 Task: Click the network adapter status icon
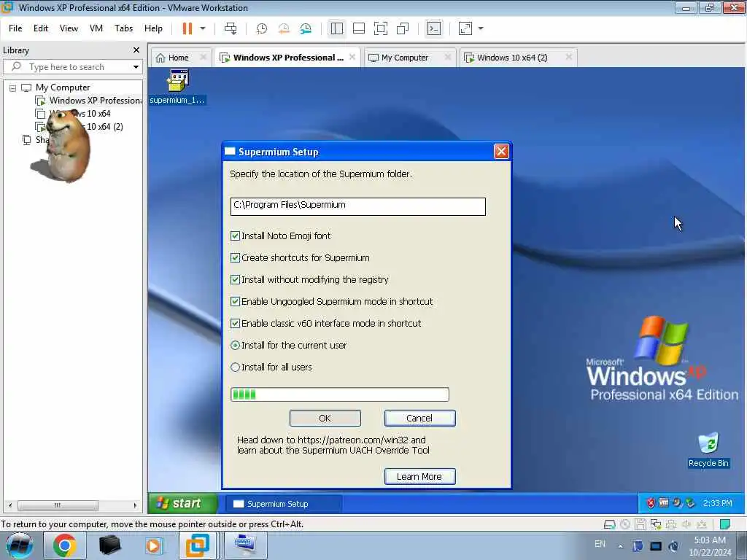click(x=656, y=525)
